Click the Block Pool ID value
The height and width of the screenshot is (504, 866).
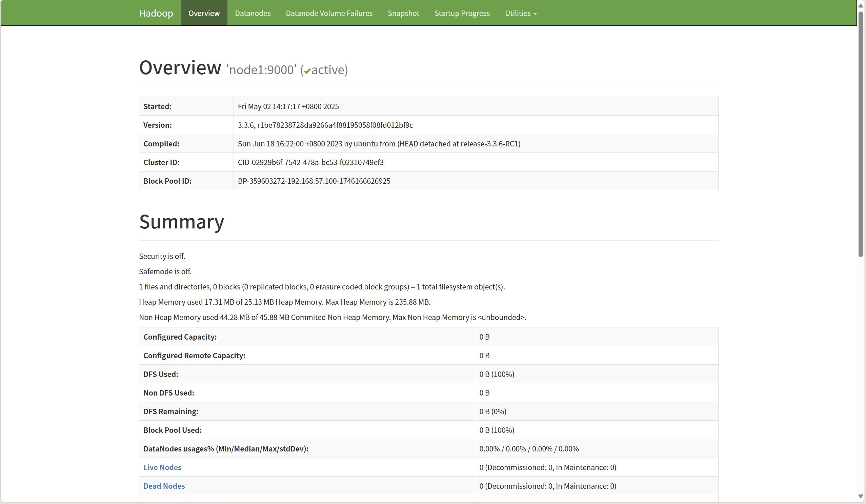(314, 181)
